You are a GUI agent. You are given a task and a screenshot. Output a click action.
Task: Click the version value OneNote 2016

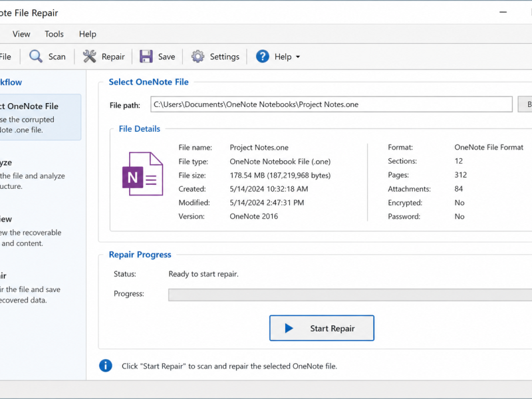tap(254, 217)
